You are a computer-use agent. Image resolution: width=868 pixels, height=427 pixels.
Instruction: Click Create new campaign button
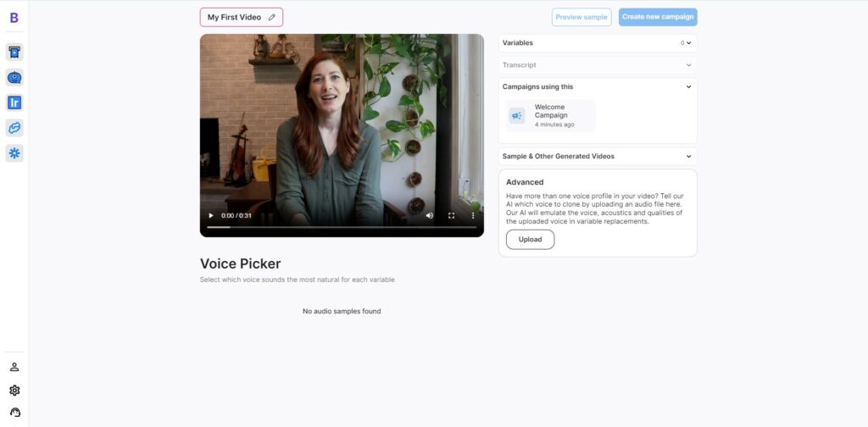(658, 17)
